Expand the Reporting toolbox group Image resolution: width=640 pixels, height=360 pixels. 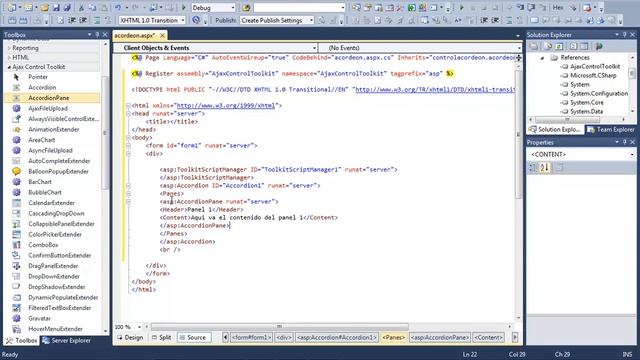pyautogui.click(x=9, y=48)
